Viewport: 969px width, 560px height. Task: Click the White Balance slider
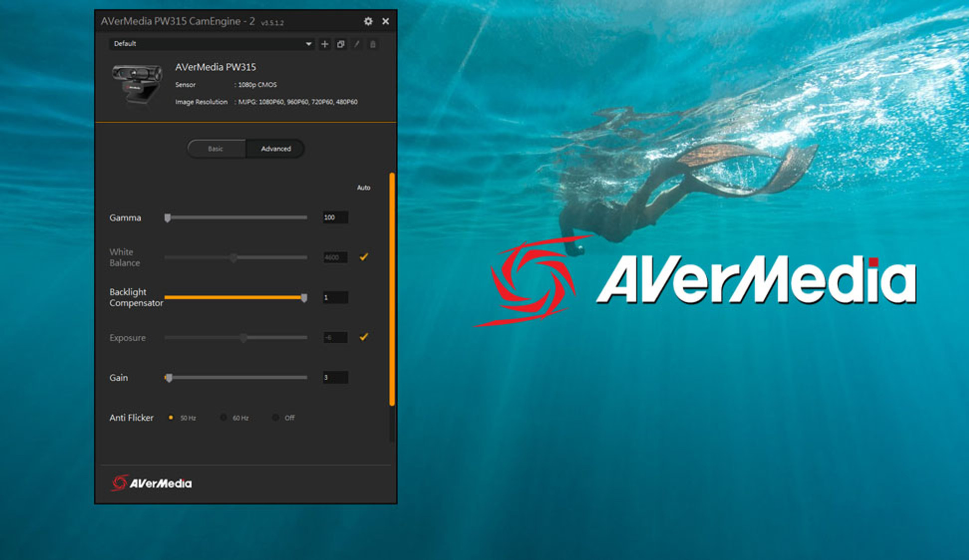(x=236, y=258)
